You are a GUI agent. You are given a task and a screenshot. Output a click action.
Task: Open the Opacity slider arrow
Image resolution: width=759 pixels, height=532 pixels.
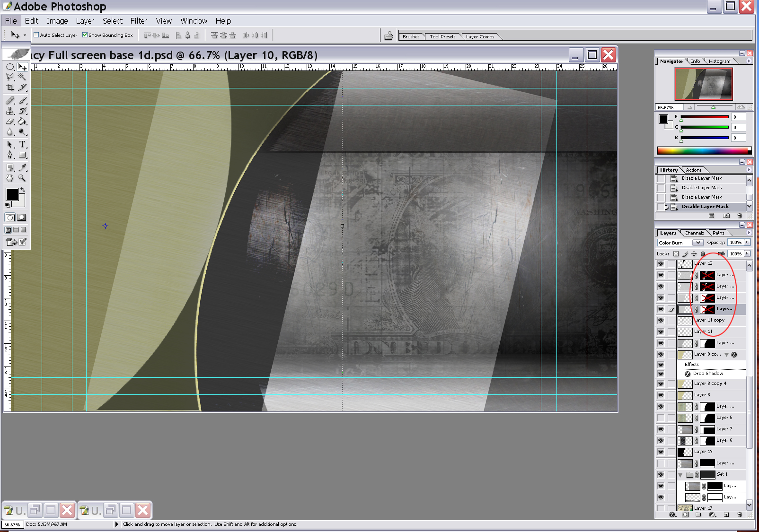[x=747, y=242]
